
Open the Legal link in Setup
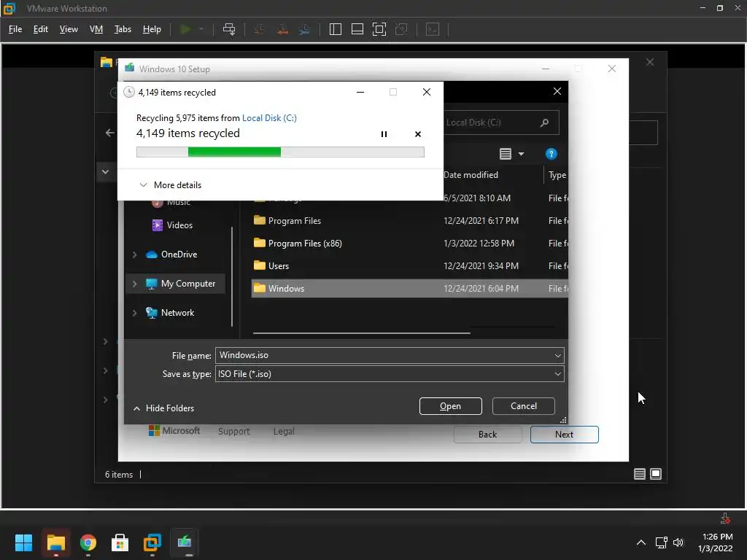point(284,432)
